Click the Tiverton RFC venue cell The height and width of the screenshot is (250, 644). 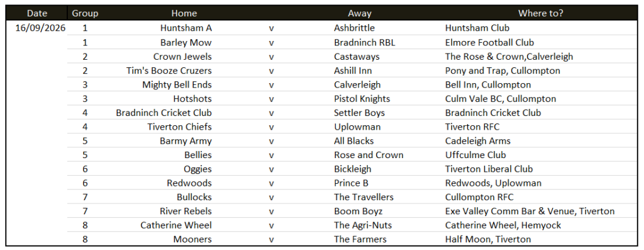(472, 127)
